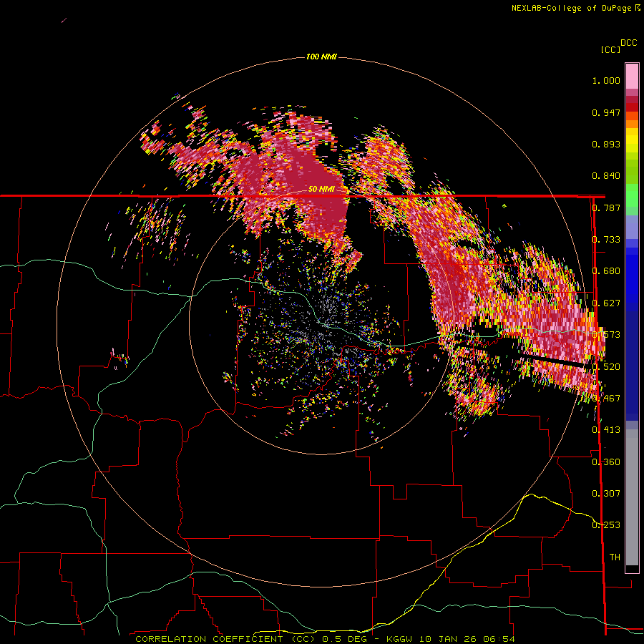The image size is (644, 644).
Task: Click the 0.840 scale value
Action: pyautogui.click(x=606, y=176)
